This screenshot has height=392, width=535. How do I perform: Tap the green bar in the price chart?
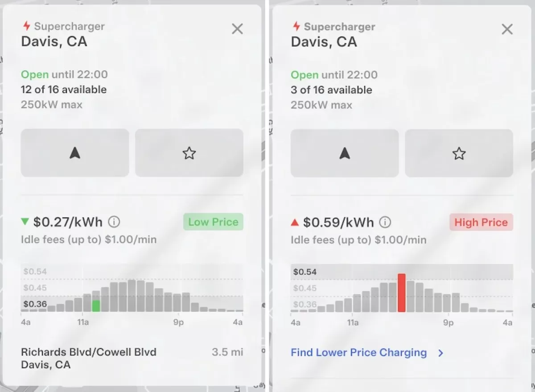coord(96,305)
